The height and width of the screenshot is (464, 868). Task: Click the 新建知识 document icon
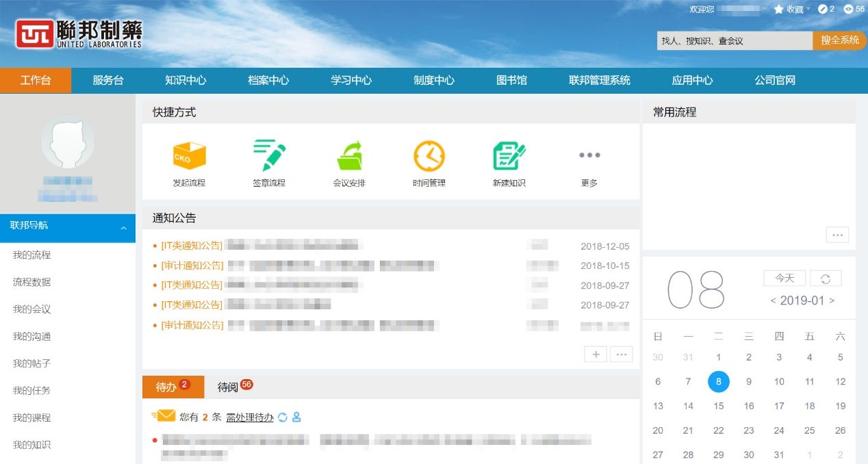(509, 156)
